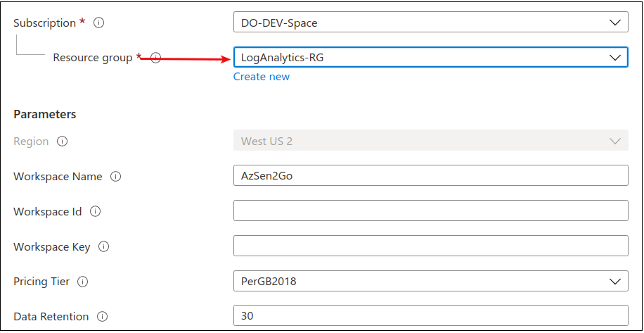644x333 pixels.
Task: Focus the Workspace Name field containing AzSen2Go
Action: click(x=430, y=176)
